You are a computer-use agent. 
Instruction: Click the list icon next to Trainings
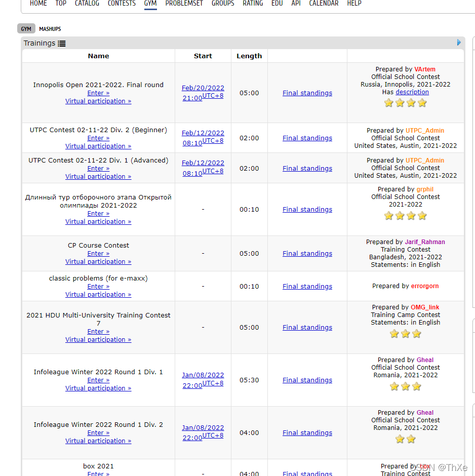click(x=62, y=44)
